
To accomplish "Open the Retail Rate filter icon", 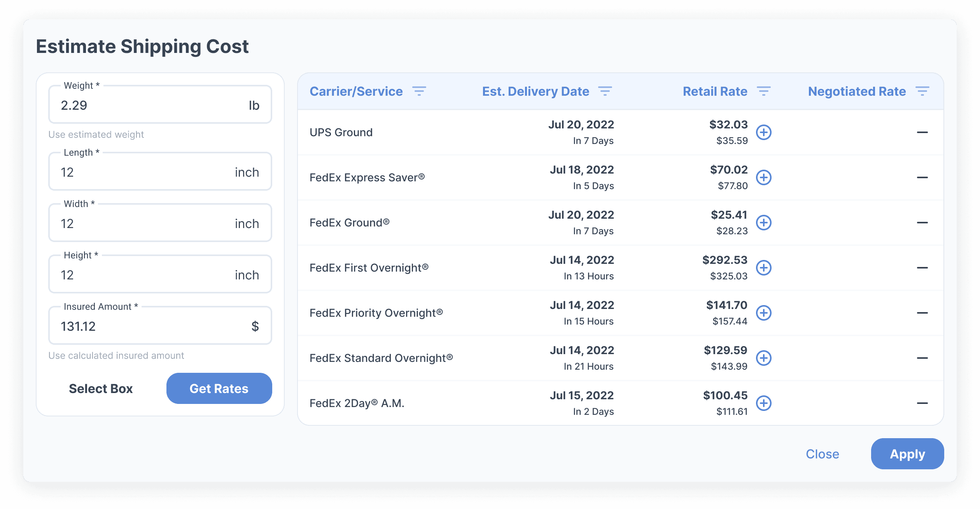I will click(763, 91).
